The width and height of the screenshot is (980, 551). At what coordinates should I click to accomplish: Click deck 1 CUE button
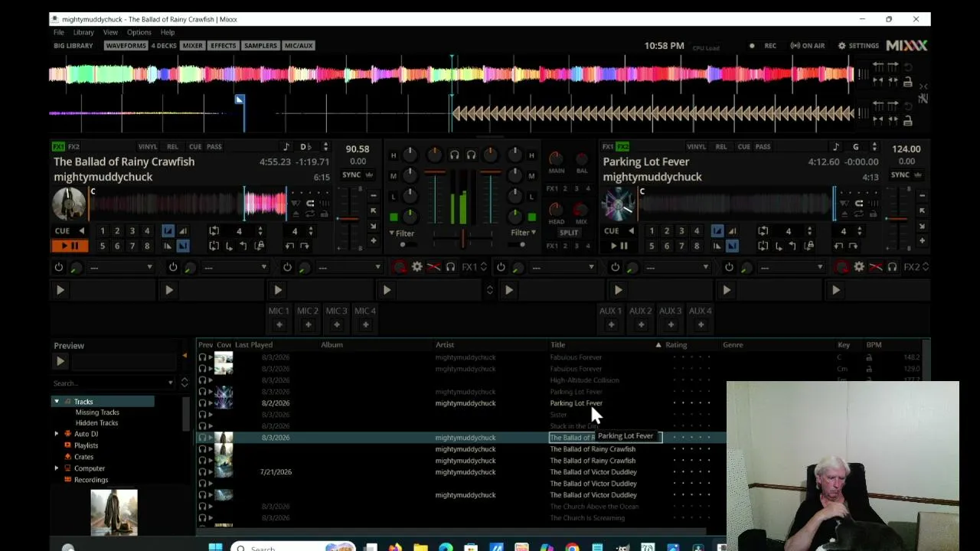pos(62,230)
